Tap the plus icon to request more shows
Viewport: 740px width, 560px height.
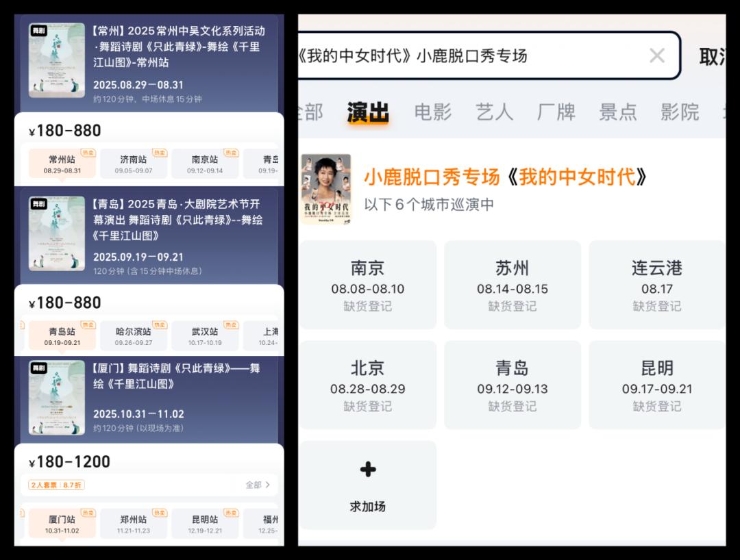[368, 470]
